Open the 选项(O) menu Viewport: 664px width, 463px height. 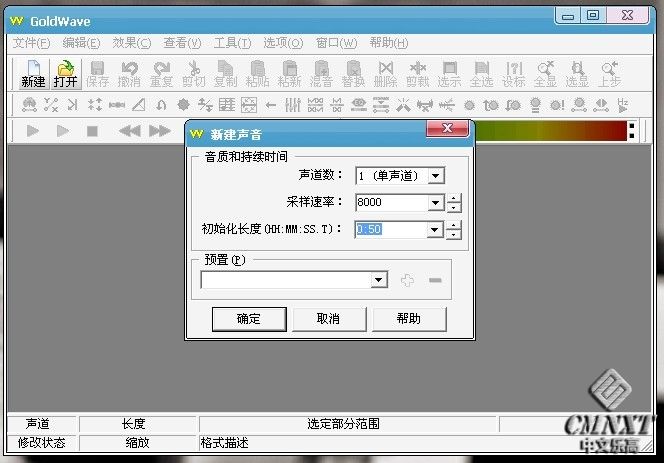tap(283, 43)
